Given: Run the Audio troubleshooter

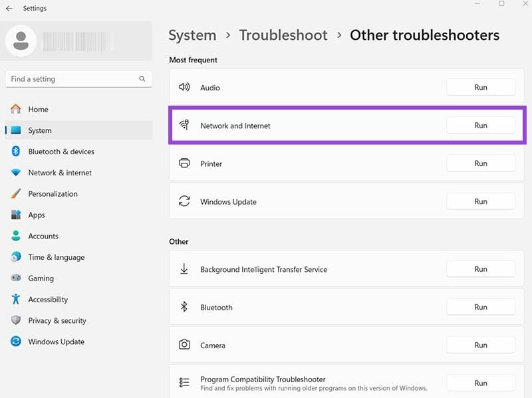Looking at the screenshot, I should coord(481,87).
